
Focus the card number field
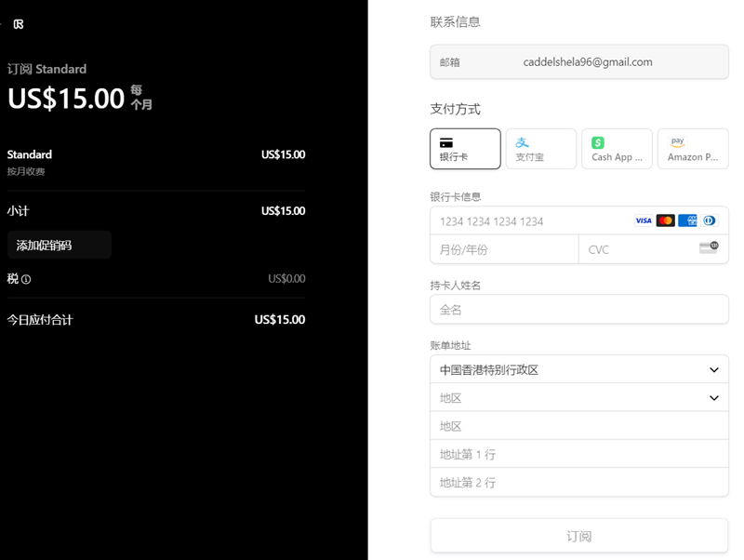click(x=530, y=221)
